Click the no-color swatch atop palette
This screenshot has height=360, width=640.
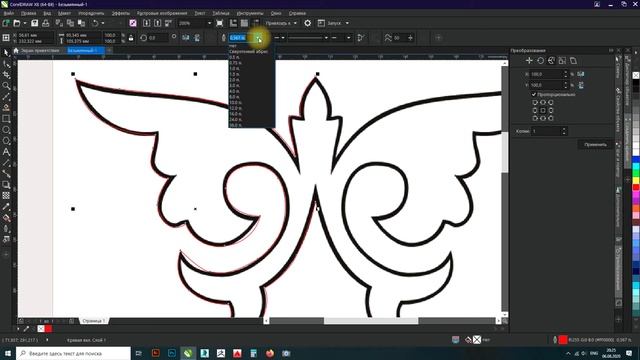(x=636, y=76)
